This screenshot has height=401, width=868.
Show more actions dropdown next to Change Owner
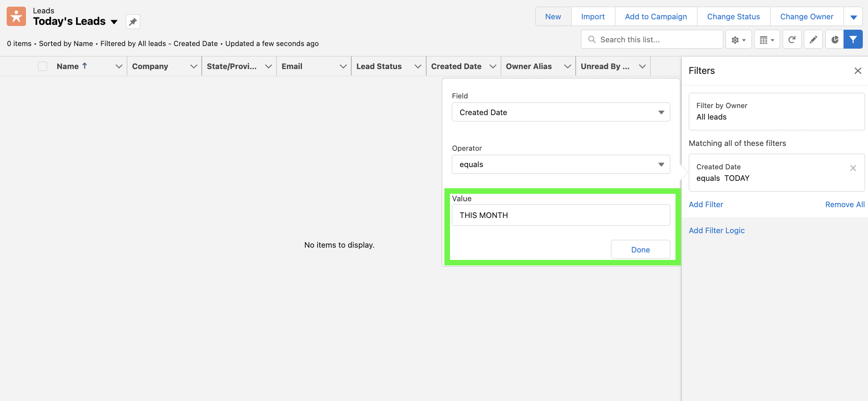click(853, 17)
